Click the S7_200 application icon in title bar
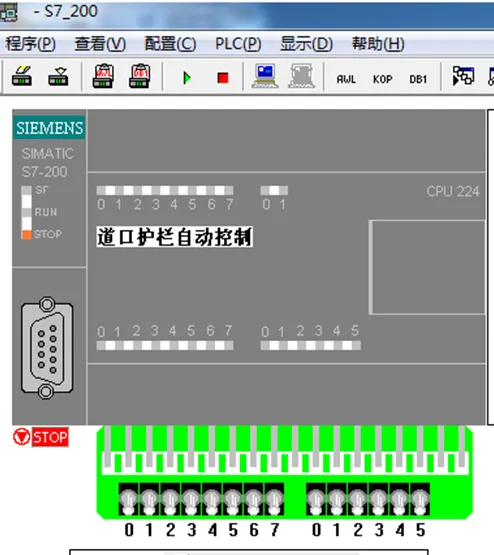494x555 pixels. click(x=9, y=13)
